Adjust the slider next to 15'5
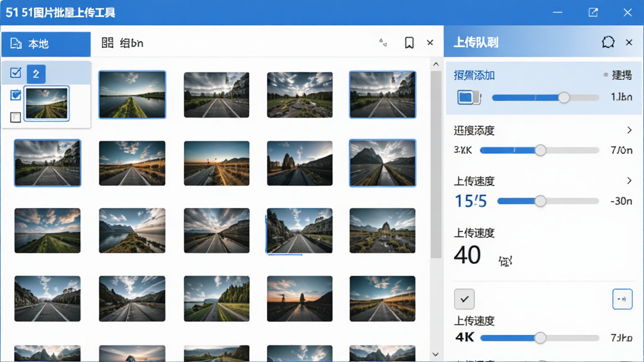644x362 pixels. point(548,200)
